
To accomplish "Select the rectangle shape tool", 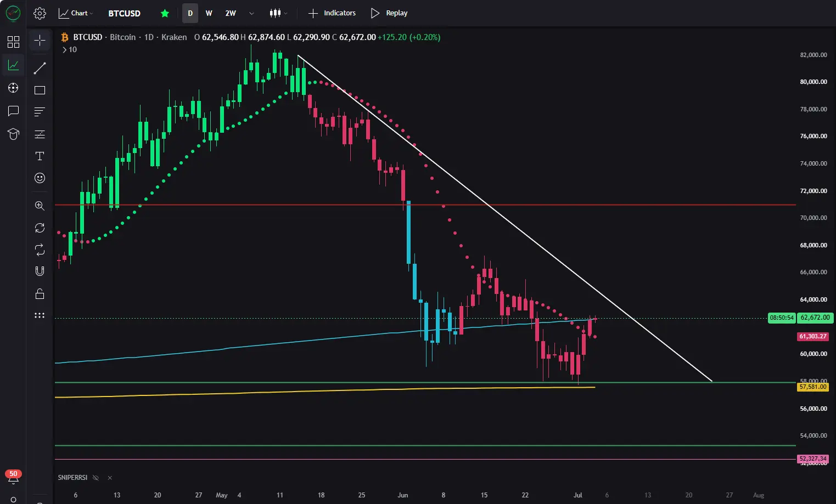I will (40, 90).
